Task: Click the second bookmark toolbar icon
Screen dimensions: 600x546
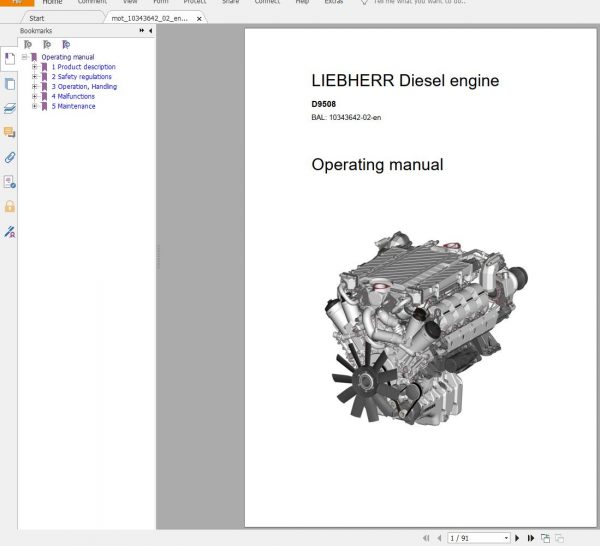Action: (47, 44)
